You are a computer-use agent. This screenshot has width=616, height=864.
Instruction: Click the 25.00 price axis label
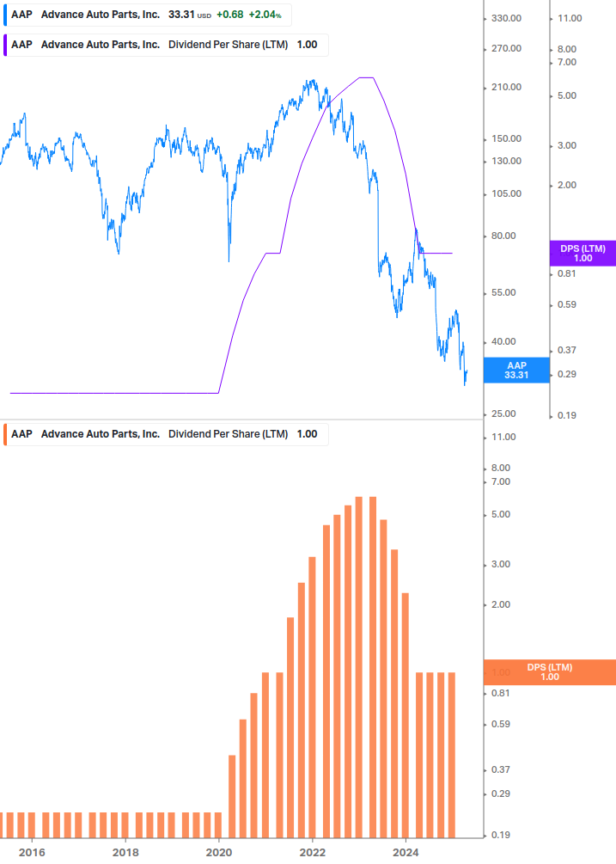pyautogui.click(x=503, y=414)
